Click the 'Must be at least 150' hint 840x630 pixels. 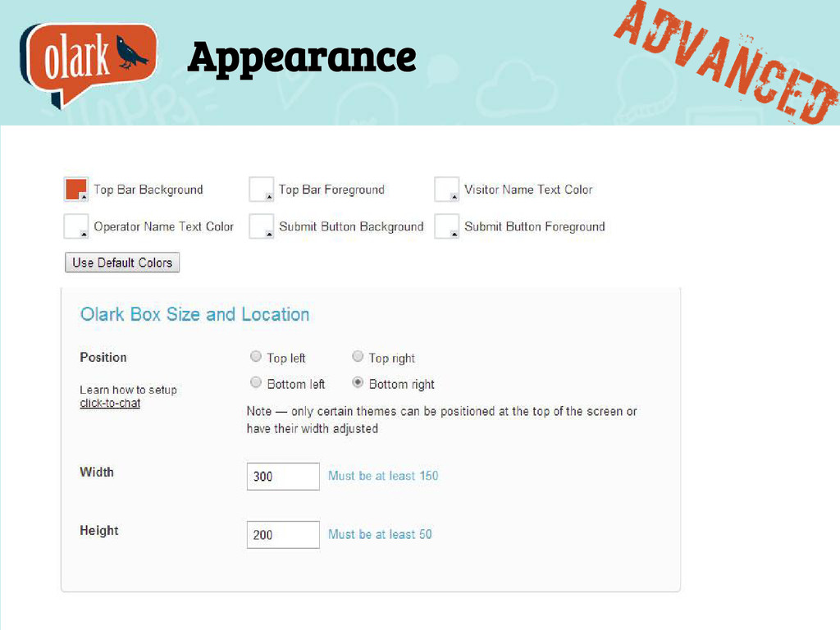(383, 476)
